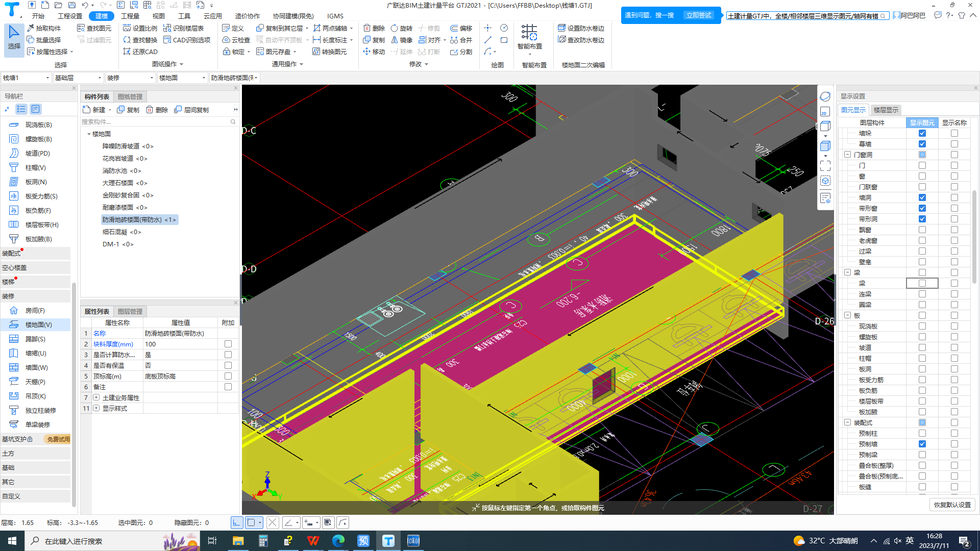Screen dimensions: 980x551
Task: Check 显示图元 for 现浇板
Action: pyautogui.click(x=922, y=326)
